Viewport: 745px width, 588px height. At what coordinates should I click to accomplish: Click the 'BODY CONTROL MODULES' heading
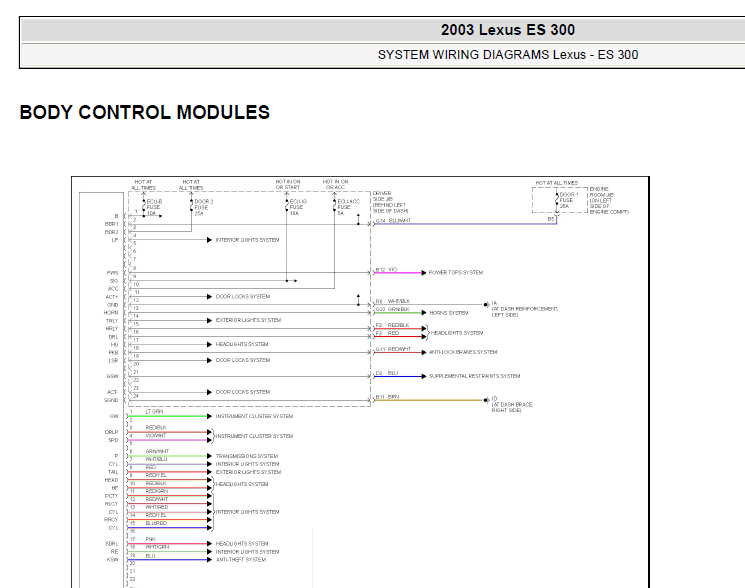click(144, 113)
